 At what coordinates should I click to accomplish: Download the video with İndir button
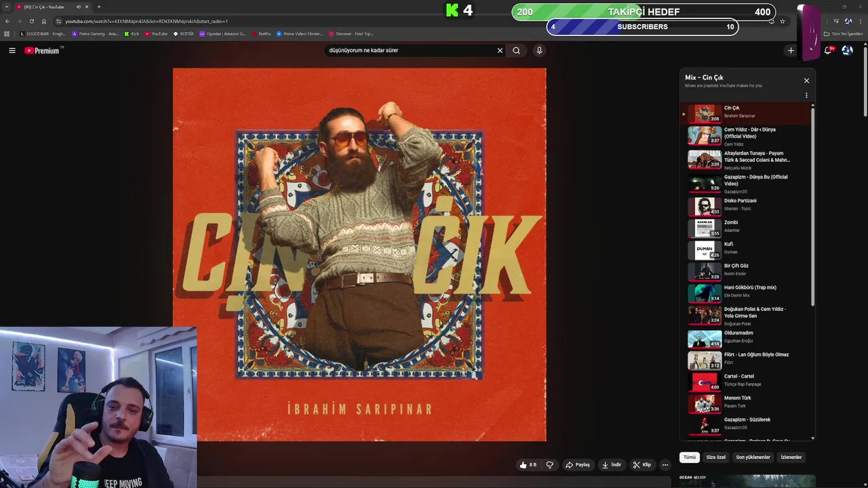point(612,465)
